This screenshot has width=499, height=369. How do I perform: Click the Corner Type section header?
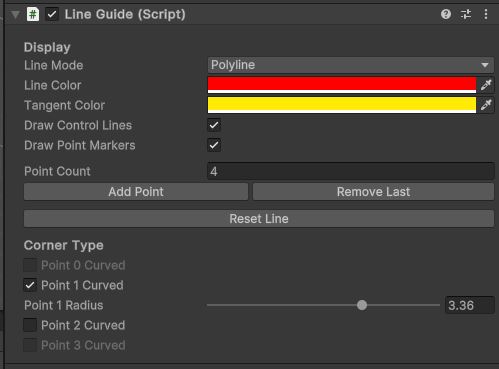pos(64,246)
